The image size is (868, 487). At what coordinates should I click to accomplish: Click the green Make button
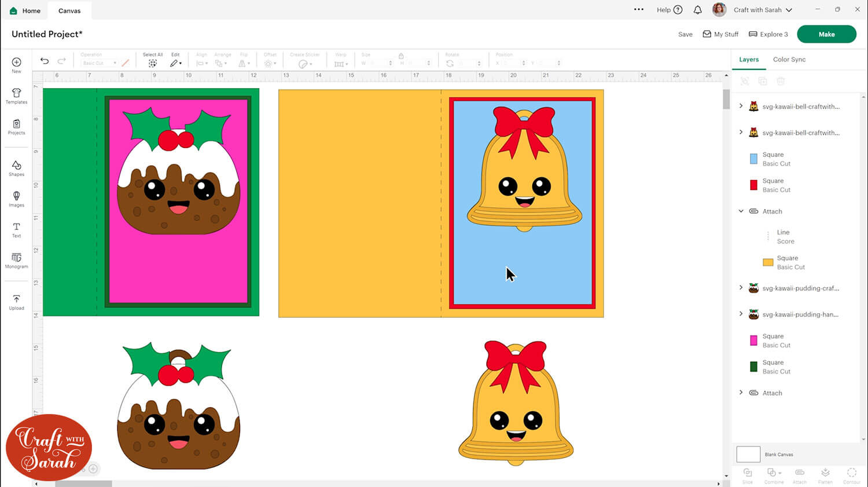point(826,34)
